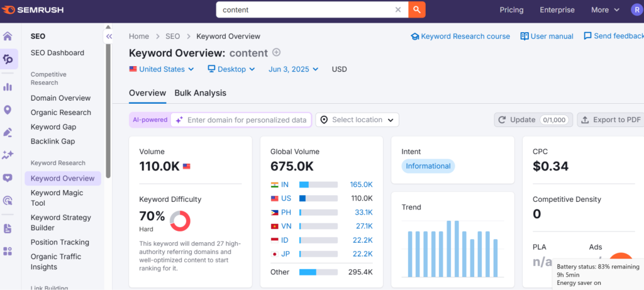The height and width of the screenshot is (290, 644).
Task: Click the sidebar vertical scrollbar
Action: pyautogui.click(x=108, y=110)
